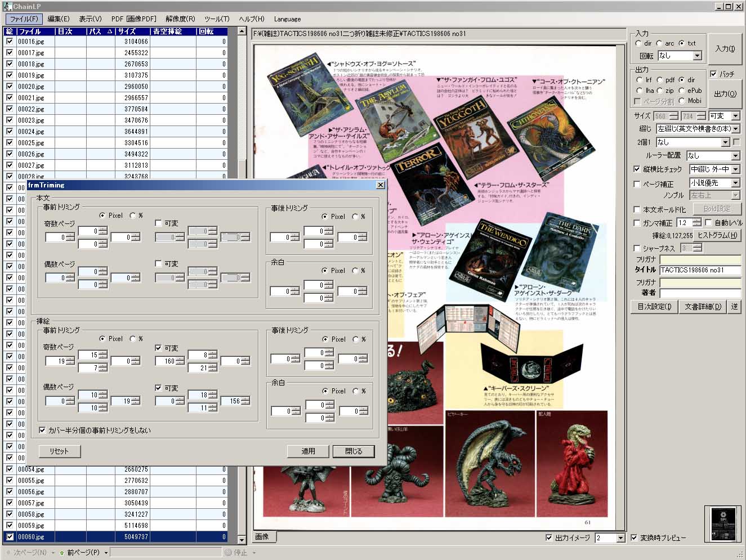Open the ツール(T) menu
The height and width of the screenshot is (560, 746).
[x=217, y=19]
